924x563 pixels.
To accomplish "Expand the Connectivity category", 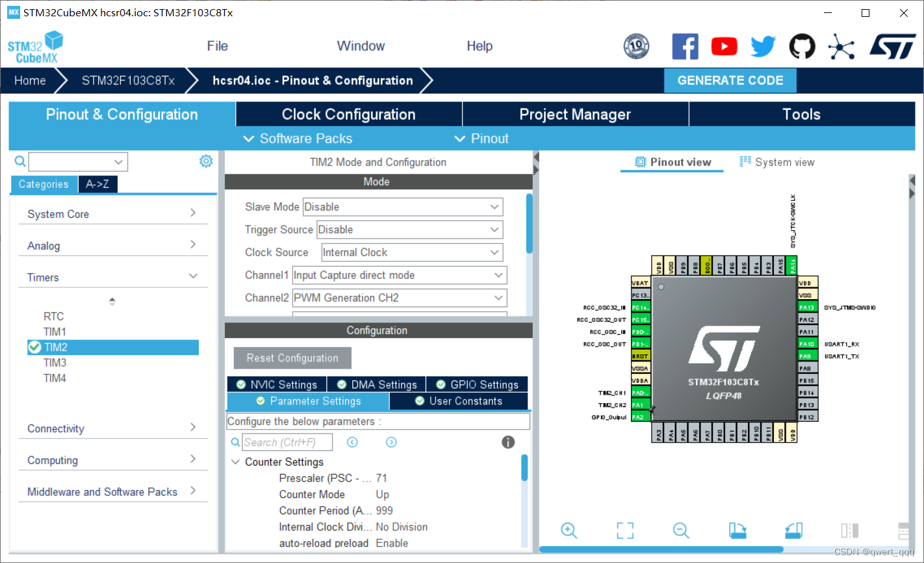I will pos(113,428).
